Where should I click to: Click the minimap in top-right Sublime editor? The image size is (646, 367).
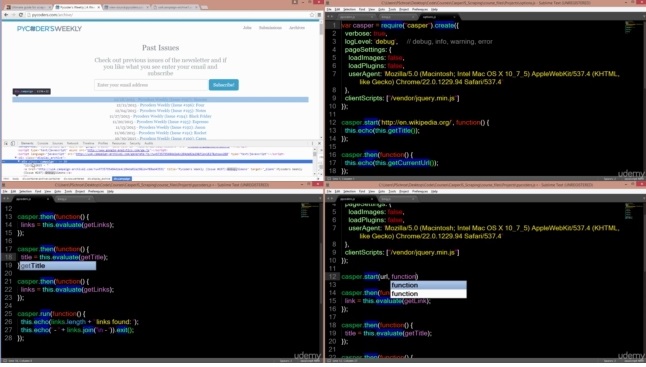[634, 28]
